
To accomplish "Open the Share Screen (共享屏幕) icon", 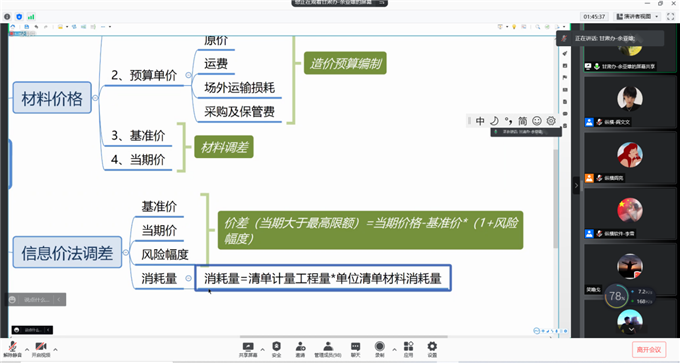I will click(248, 349).
